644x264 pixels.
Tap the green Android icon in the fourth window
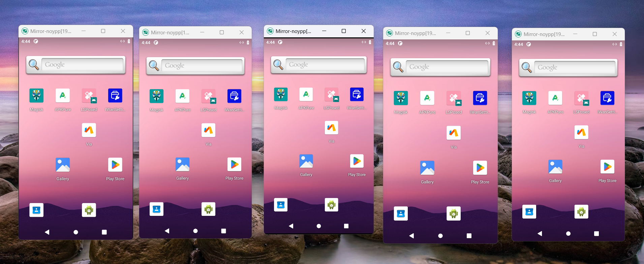(454, 213)
